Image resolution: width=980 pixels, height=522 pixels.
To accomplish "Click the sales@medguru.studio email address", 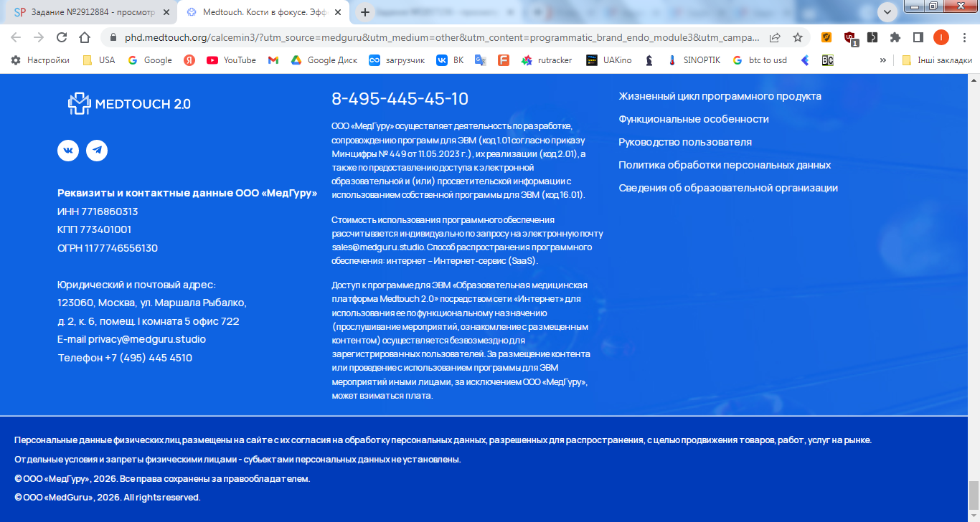I will [x=377, y=247].
